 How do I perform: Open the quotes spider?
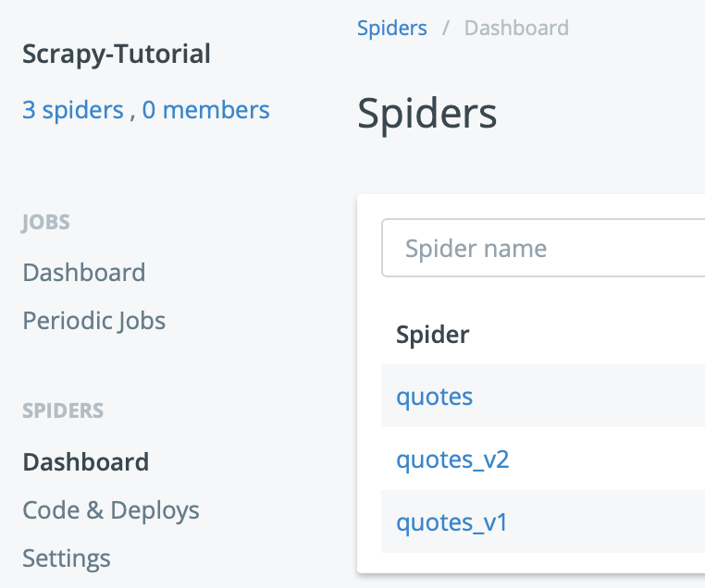click(x=435, y=397)
